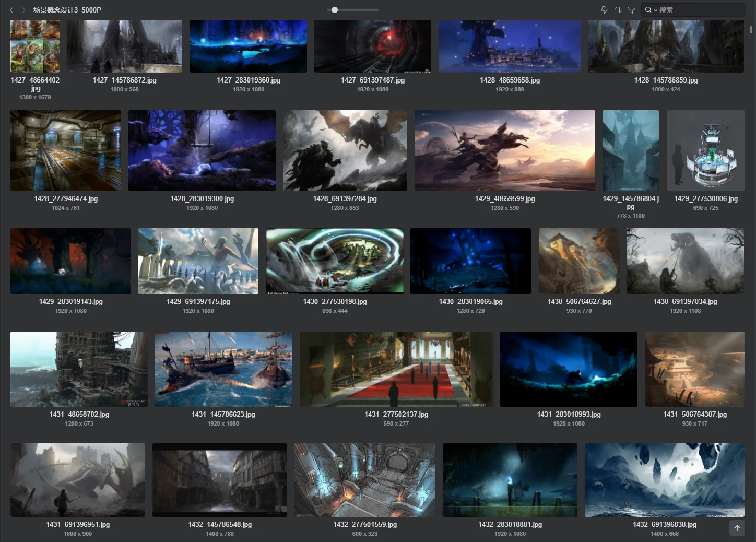The width and height of the screenshot is (756, 542).
Task: Click file name 1431_277502137.jpg
Action: pos(396,414)
